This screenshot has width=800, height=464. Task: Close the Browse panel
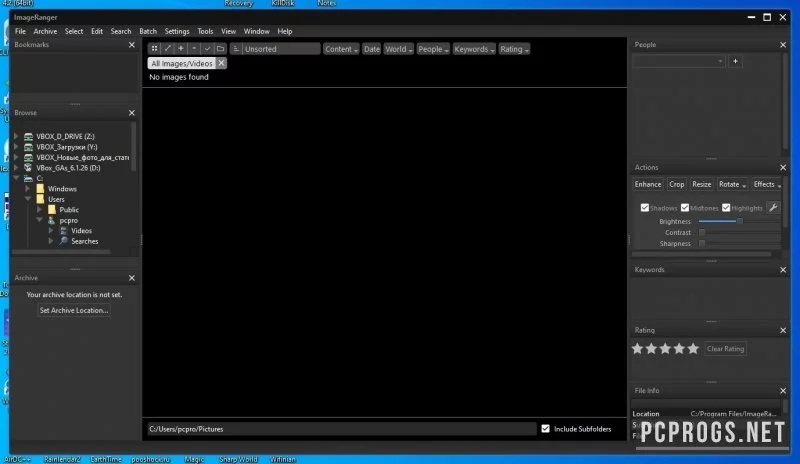(x=132, y=113)
